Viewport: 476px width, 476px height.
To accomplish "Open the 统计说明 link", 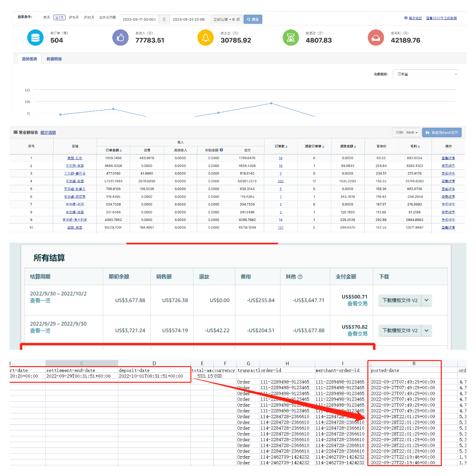I will pos(48,132).
